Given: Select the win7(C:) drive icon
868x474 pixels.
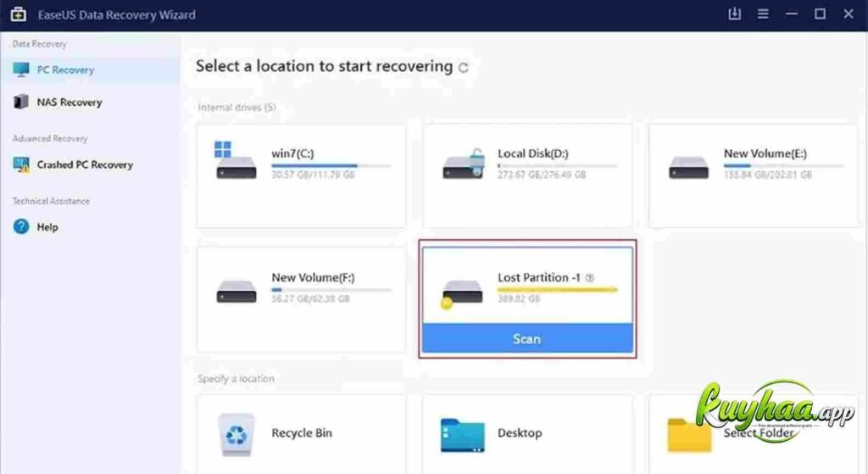Looking at the screenshot, I should 236,160.
